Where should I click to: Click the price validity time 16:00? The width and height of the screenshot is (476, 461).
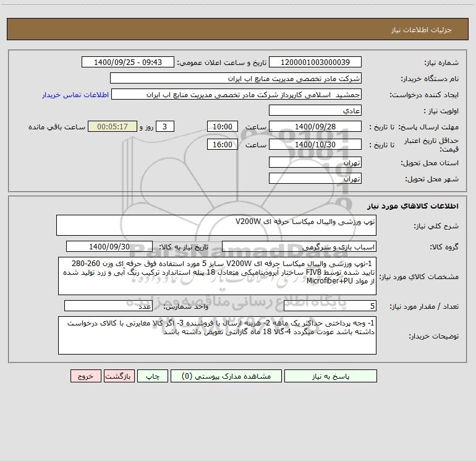(222, 144)
